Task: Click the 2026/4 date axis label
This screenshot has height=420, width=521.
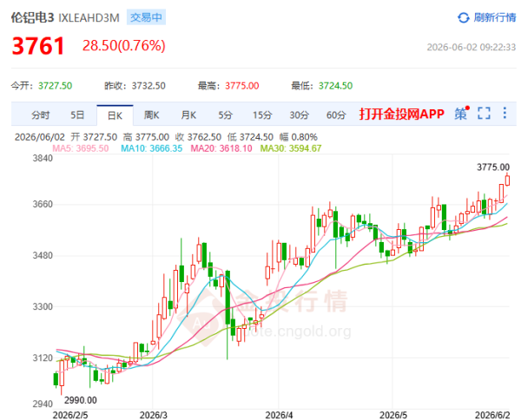Action: 279,415
